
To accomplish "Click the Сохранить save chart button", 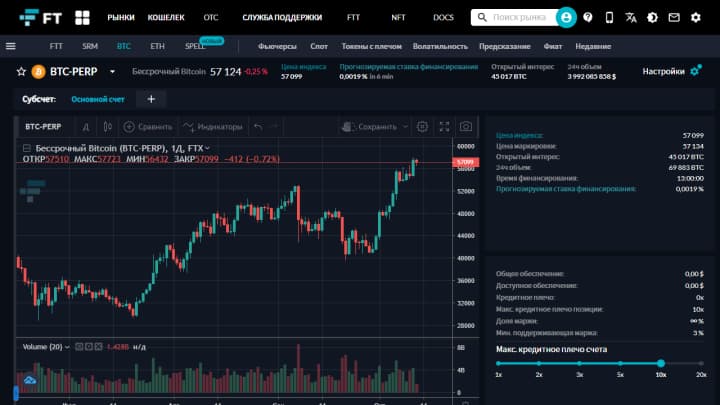I will [369, 127].
